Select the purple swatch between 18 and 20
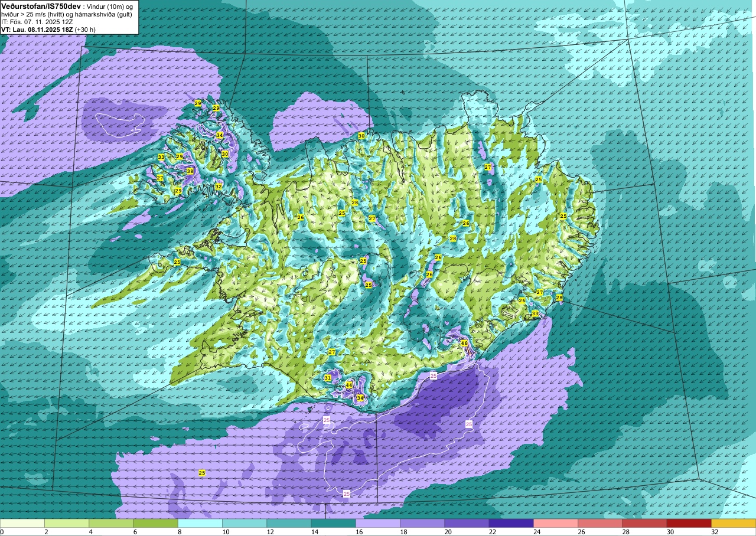This screenshot has width=756, height=536. coord(422,523)
